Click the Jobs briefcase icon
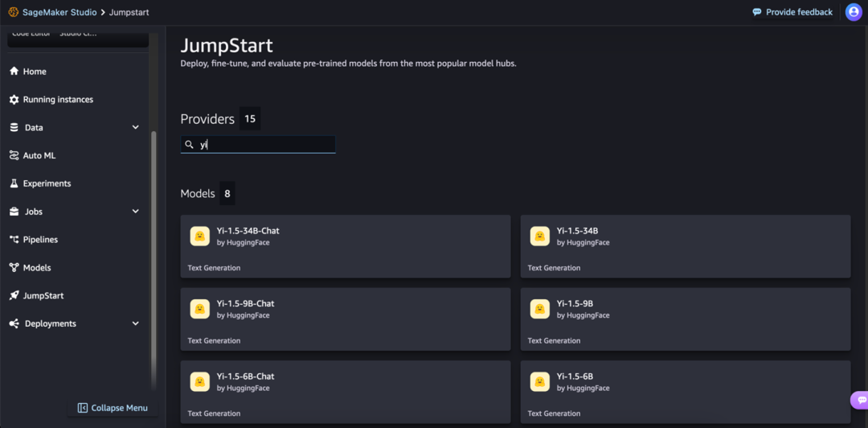Screen dimensions: 868x428 (14, 212)
